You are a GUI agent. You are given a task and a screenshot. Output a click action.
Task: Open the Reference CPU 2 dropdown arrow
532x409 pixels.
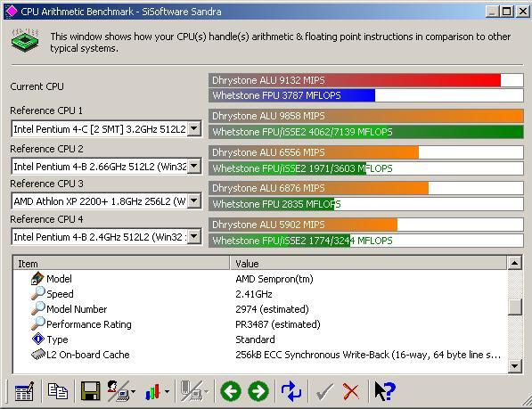click(x=194, y=166)
